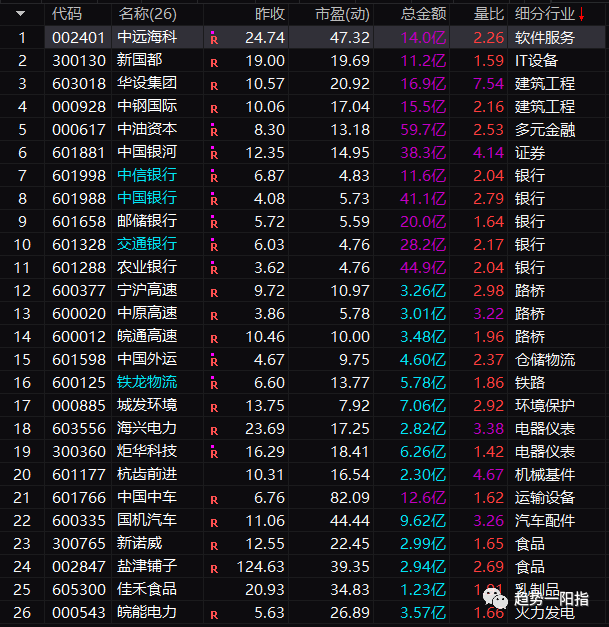Click the R marker icon for 盐津铺子
Viewport: 609px width, 627px height.
(x=214, y=569)
